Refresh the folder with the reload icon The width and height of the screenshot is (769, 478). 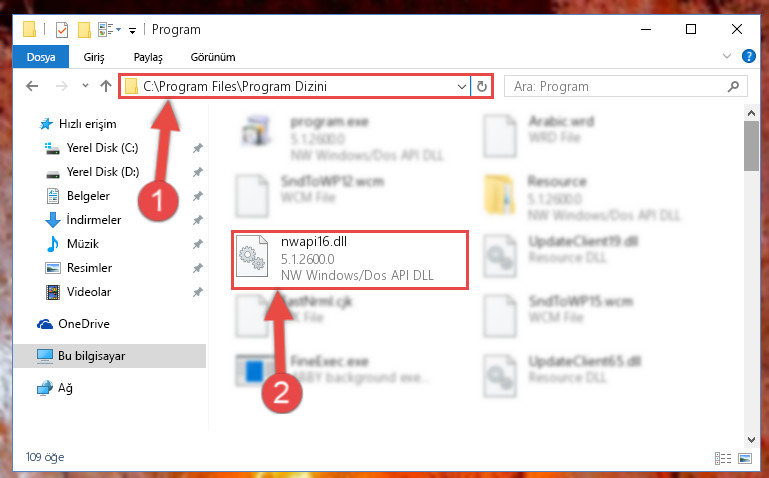[482, 86]
